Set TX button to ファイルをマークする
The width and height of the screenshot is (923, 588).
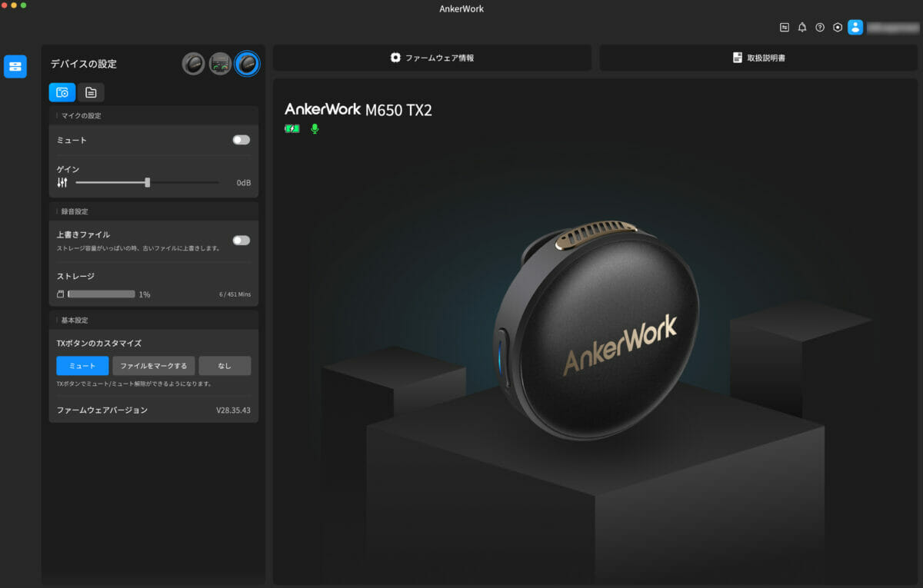point(154,366)
